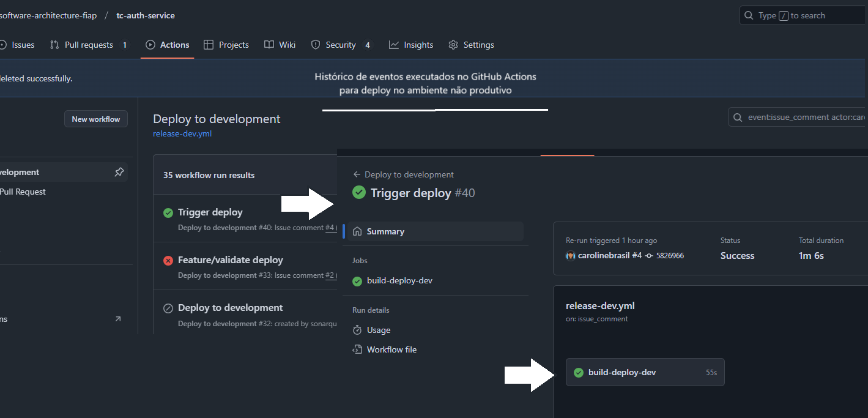This screenshot has width=868, height=418.
Task: Open the Insights tab
Action: 411,45
